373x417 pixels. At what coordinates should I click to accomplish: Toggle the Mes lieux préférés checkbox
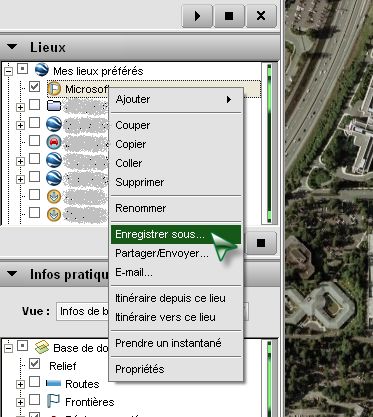click(23, 69)
